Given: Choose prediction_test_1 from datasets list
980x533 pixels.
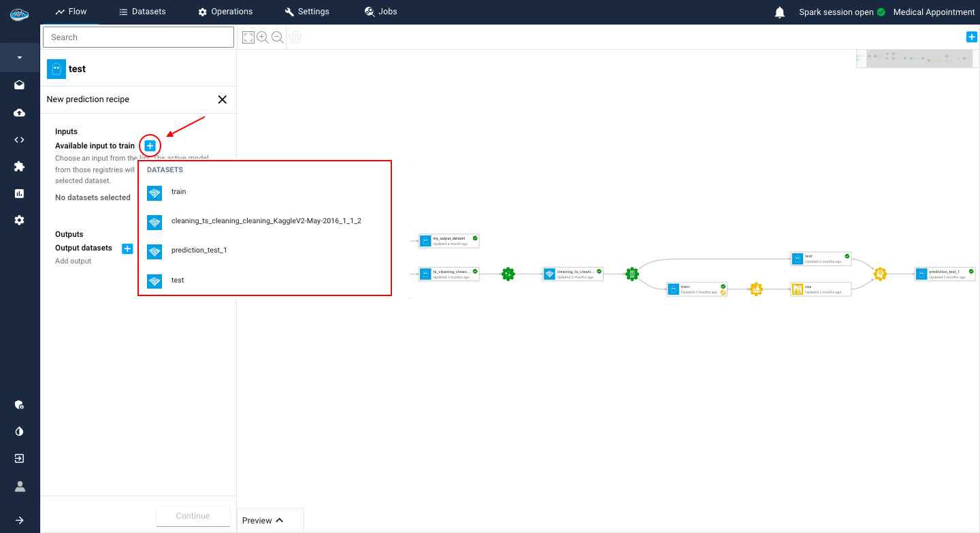Looking at the screenshot, I should [199, 251].
